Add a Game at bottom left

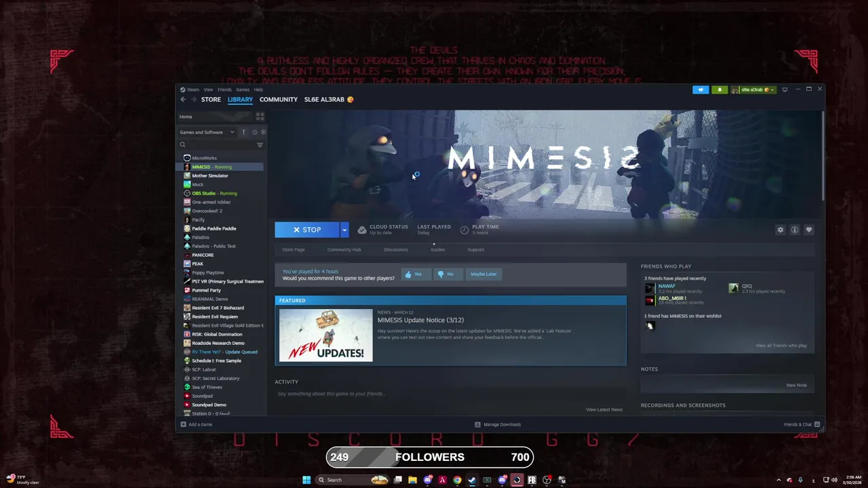[197, 424]
